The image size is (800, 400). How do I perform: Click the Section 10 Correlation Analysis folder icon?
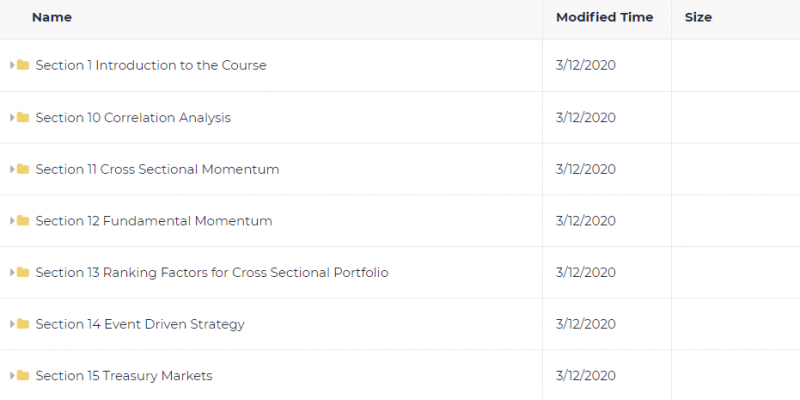pos(23,117)
